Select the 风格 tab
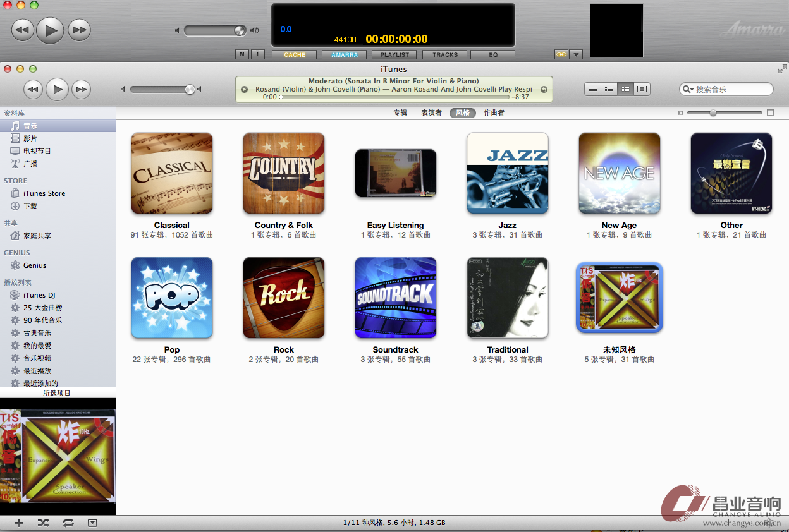The image size is (789, 532). click(x=463, y=112)
